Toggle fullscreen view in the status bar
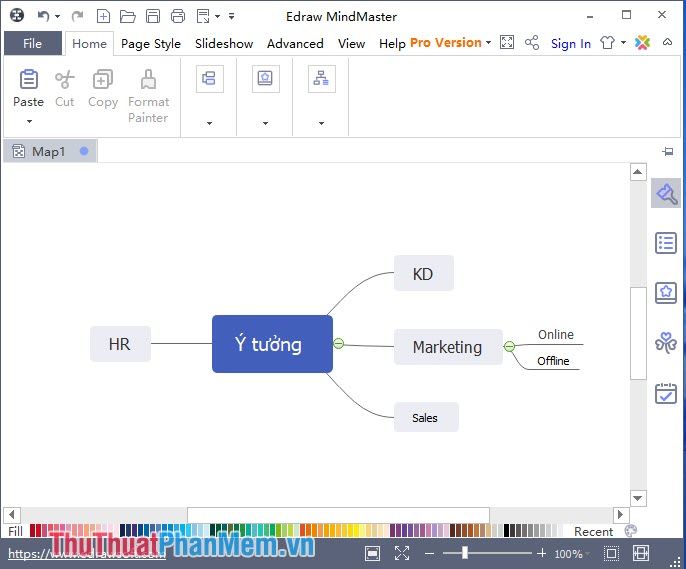Viewport: 686px width, 569px height. [402, 553]
